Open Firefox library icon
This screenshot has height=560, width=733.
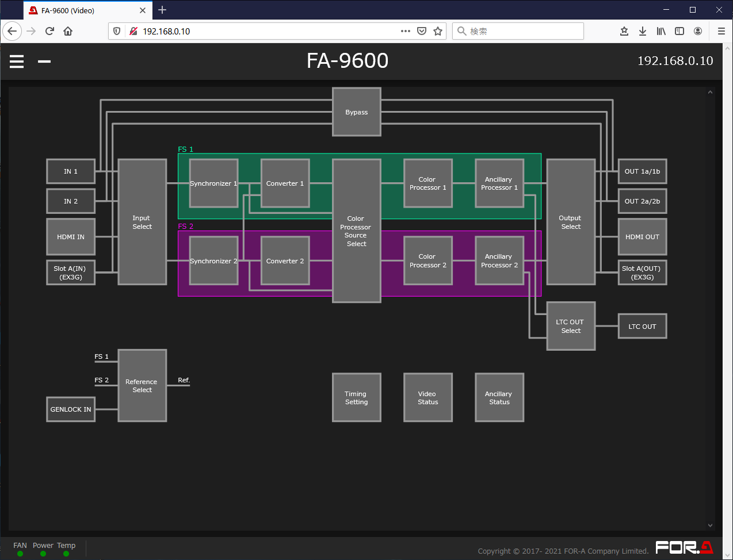661,31
